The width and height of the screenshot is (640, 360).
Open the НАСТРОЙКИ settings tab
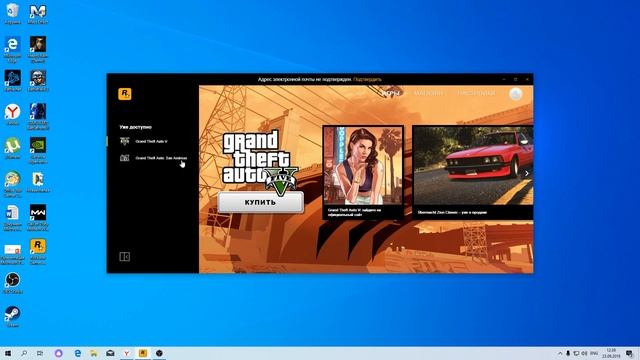tap(476, 93)
